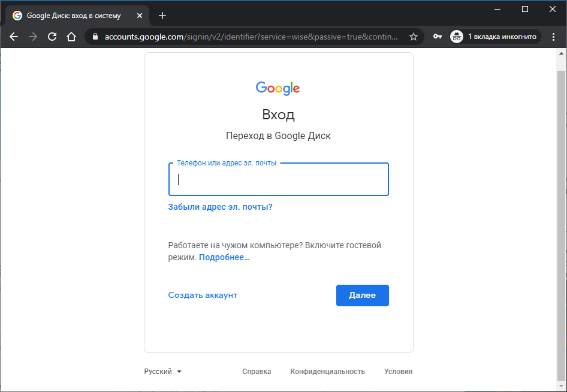Open the Конфиденциальность footer link
The height and width of the screenshot is (392, 567).
coord(327,372)
